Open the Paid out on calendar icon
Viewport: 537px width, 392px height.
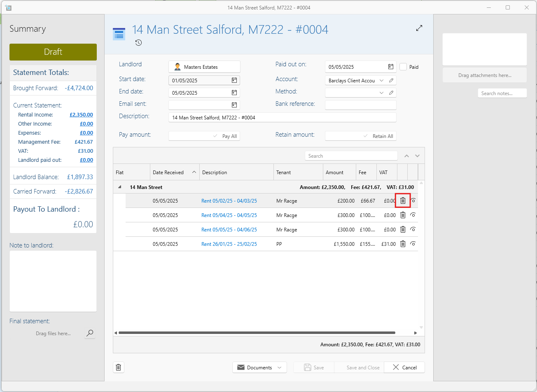pos(390,67)
